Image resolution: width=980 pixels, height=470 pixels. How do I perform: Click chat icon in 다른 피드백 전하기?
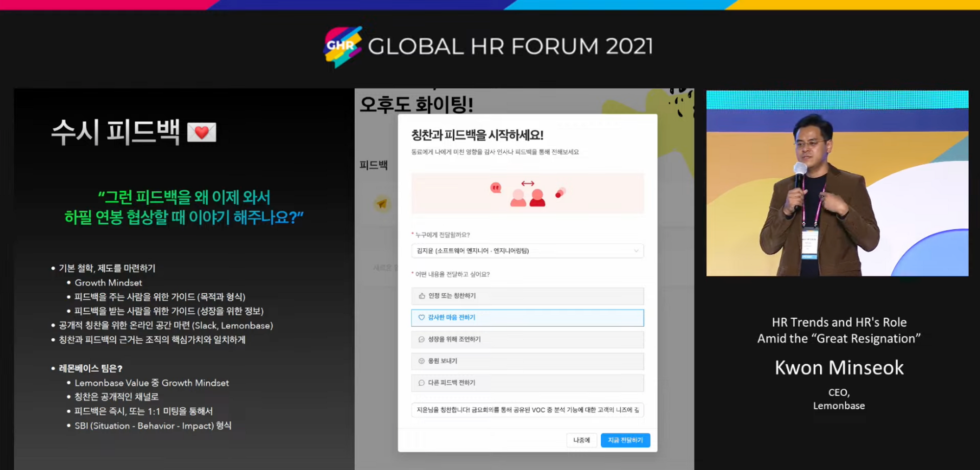421,383
